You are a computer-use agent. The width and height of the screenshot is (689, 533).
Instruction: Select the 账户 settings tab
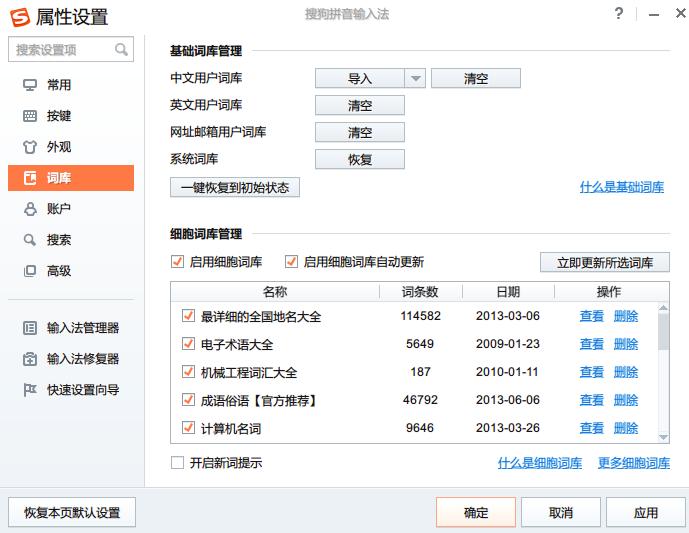click(x=71, y=209)
